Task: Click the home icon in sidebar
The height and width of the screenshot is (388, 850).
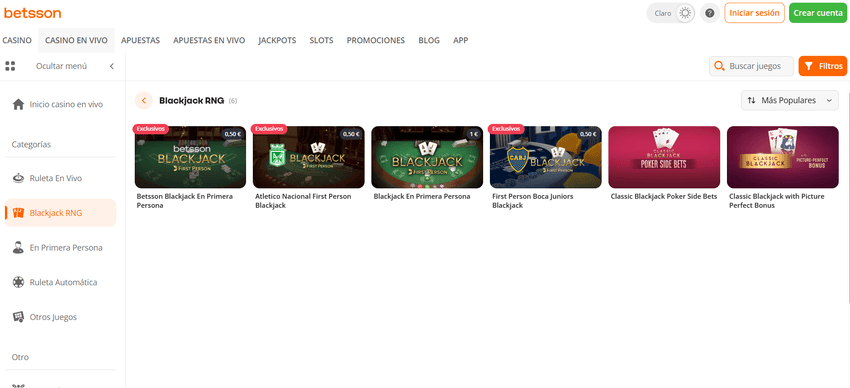Action: point(18,104)
